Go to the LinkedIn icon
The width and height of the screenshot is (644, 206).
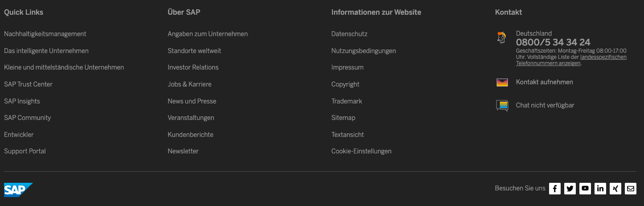pos(600,189)
